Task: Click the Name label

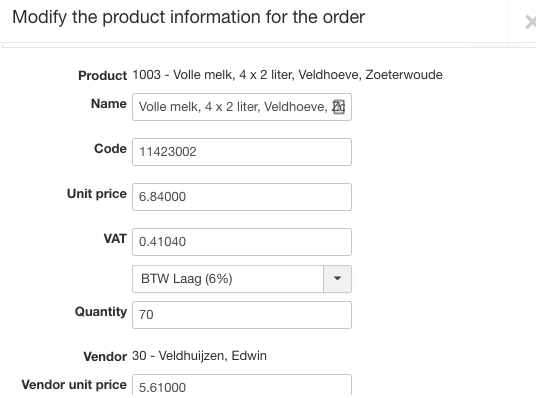Action: tap(109, 104)
